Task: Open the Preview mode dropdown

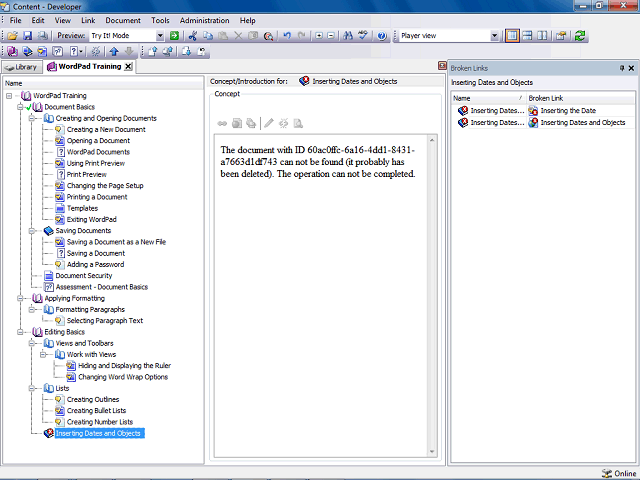Action: 160,36
